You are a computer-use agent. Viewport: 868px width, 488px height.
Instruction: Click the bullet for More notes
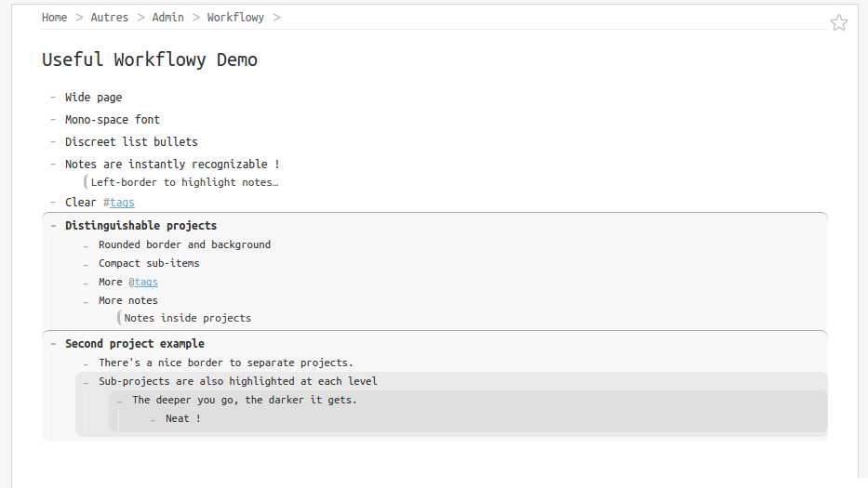tap(87, 301)
